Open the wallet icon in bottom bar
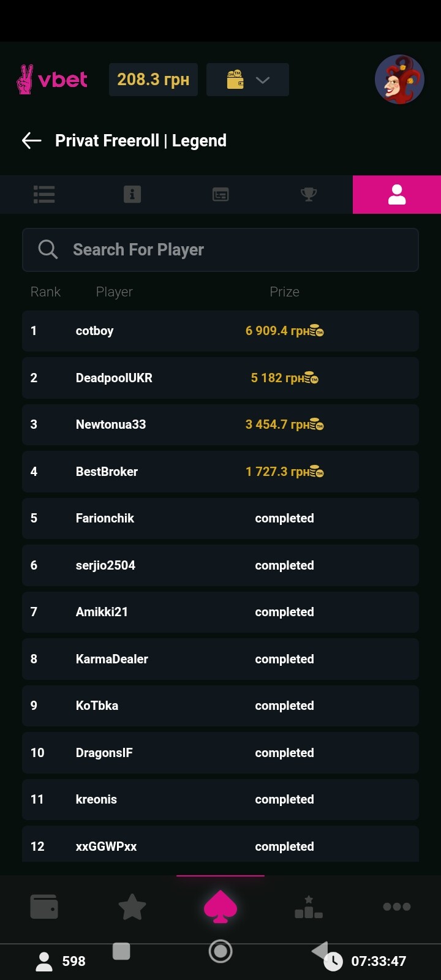 pyautogui.click(x=44, y=907)
